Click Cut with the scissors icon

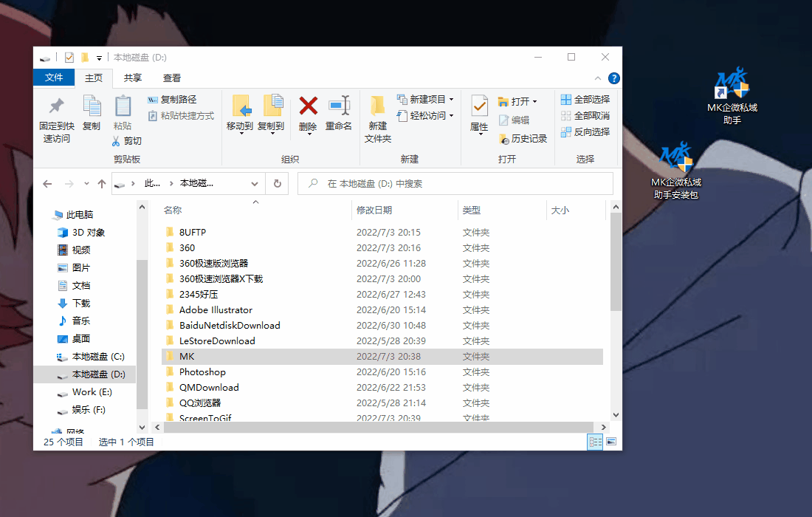pos(127,141)
